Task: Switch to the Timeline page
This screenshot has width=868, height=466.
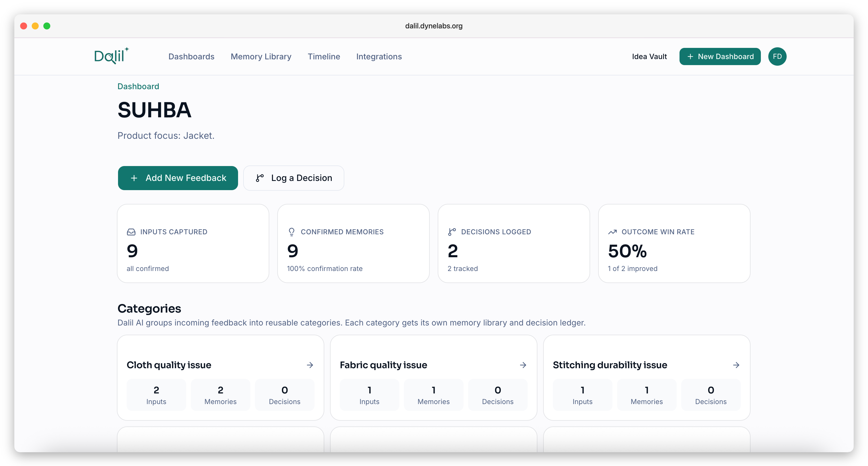Action: pos(323,56)
